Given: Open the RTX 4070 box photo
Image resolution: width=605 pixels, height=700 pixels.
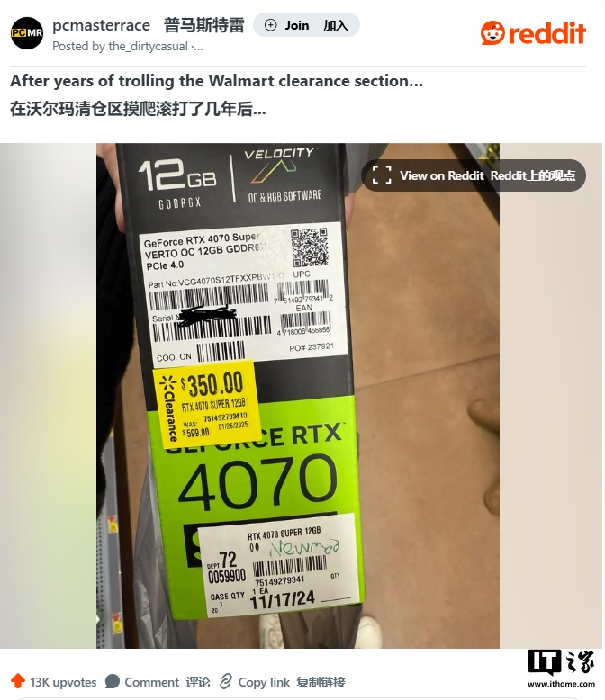Looking at the screenshot, I should [x=298, y=396].
